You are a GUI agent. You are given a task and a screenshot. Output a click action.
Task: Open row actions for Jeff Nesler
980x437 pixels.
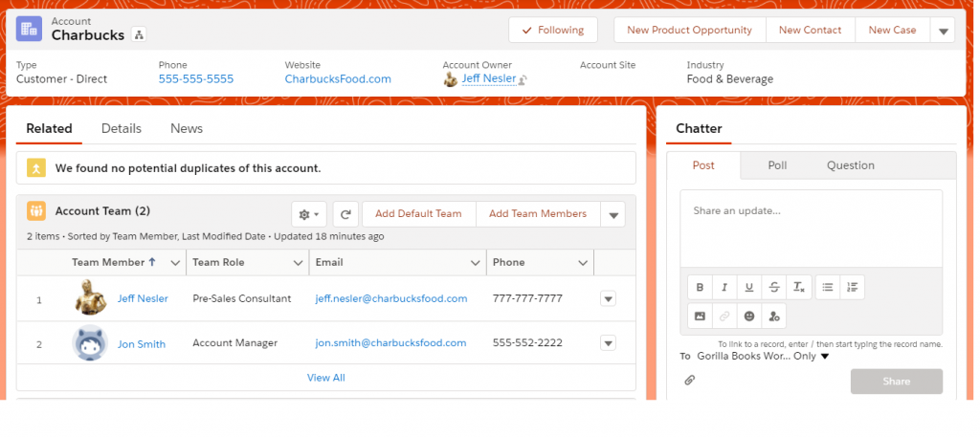pyautogui.click(x=608, y=298)
